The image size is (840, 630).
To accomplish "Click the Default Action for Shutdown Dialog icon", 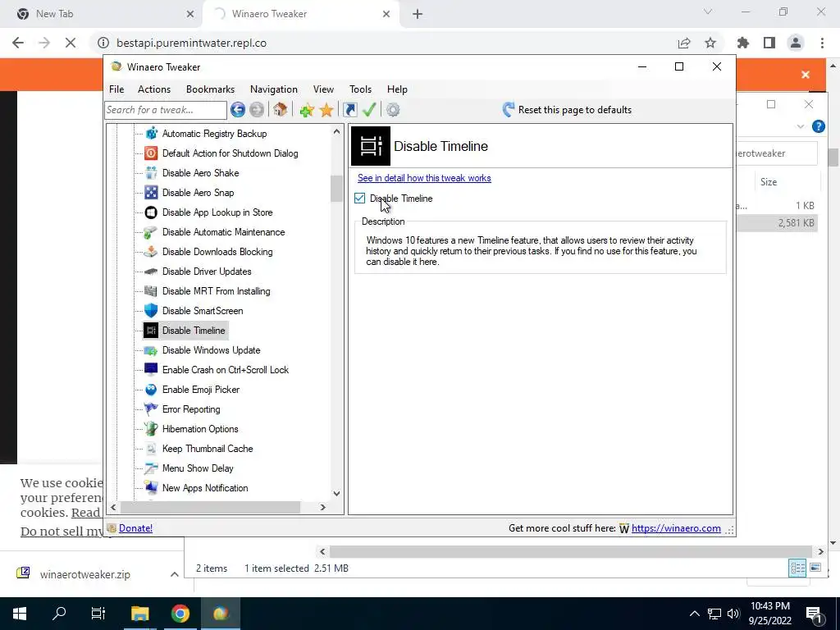I will point(151,153).
